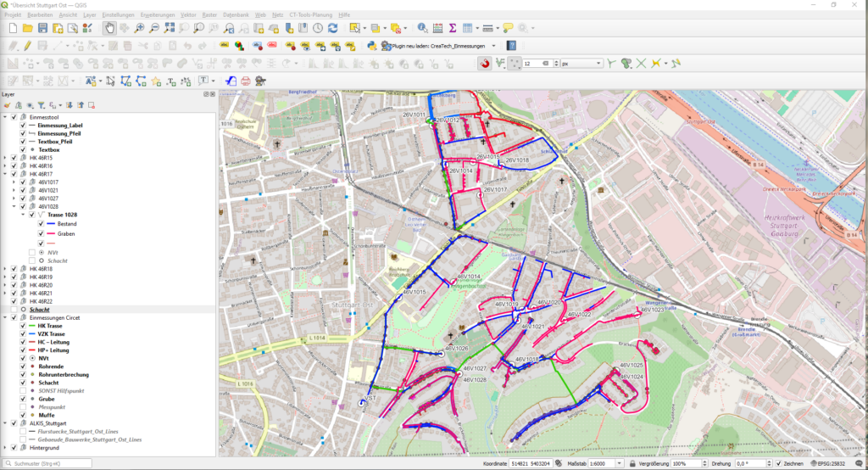868x470 pixels.
Task: Open the Python console icon
Action: coord(371,45)
